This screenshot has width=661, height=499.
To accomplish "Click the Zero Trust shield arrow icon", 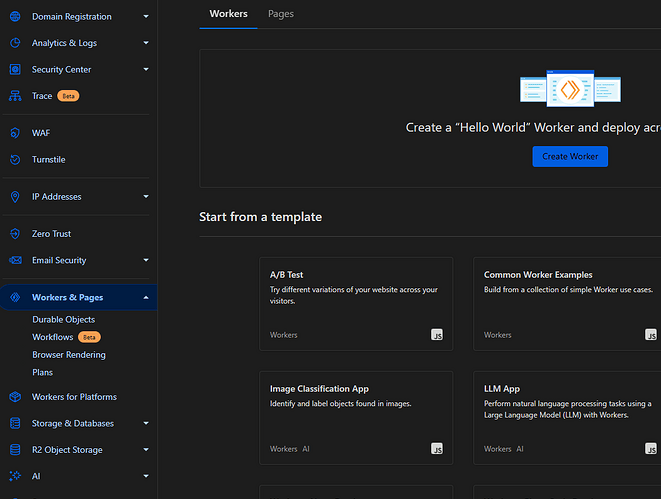I will click(x=15, y=234).
